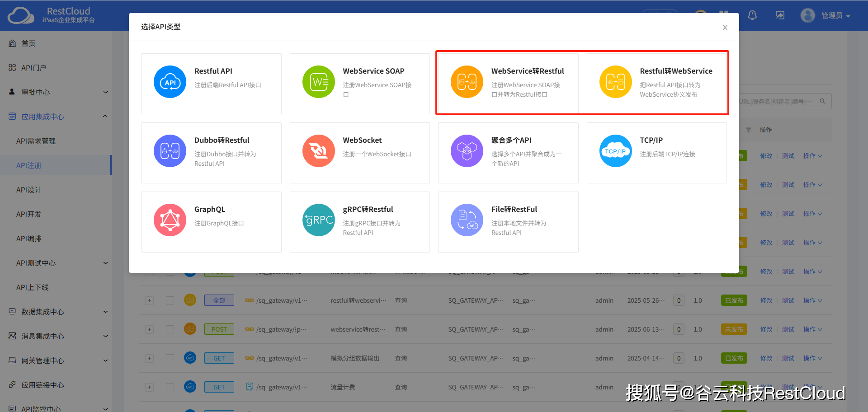Select the TCP/IP cloud icon

[616, 151]
